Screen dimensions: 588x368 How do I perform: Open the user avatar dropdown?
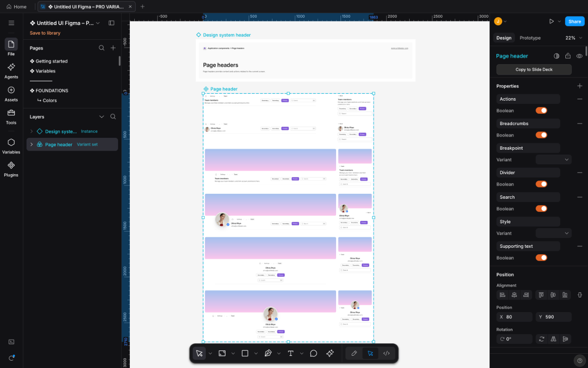tap(500, 21)
